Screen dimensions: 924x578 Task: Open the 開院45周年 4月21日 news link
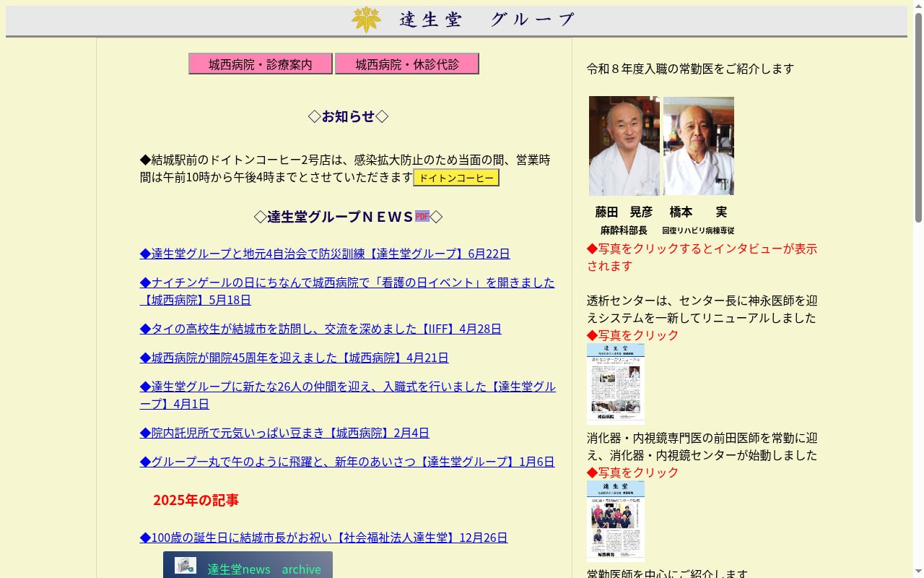(295, 358)
